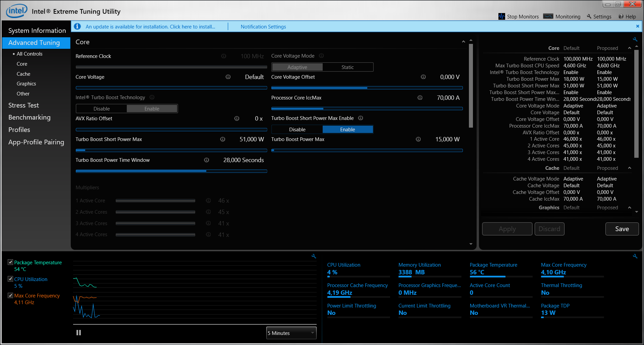
Task: Pause the monitoring graph
Action: pos(78,333)
